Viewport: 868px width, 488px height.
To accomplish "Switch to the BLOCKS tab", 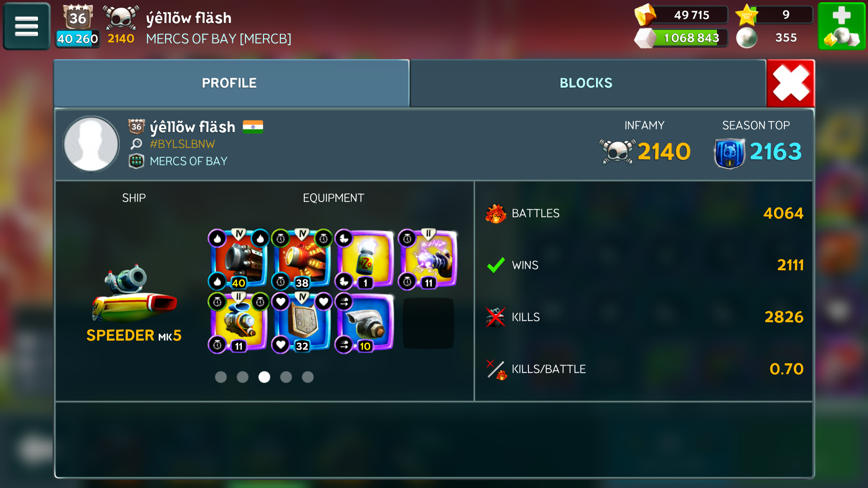I will point(586,83).
